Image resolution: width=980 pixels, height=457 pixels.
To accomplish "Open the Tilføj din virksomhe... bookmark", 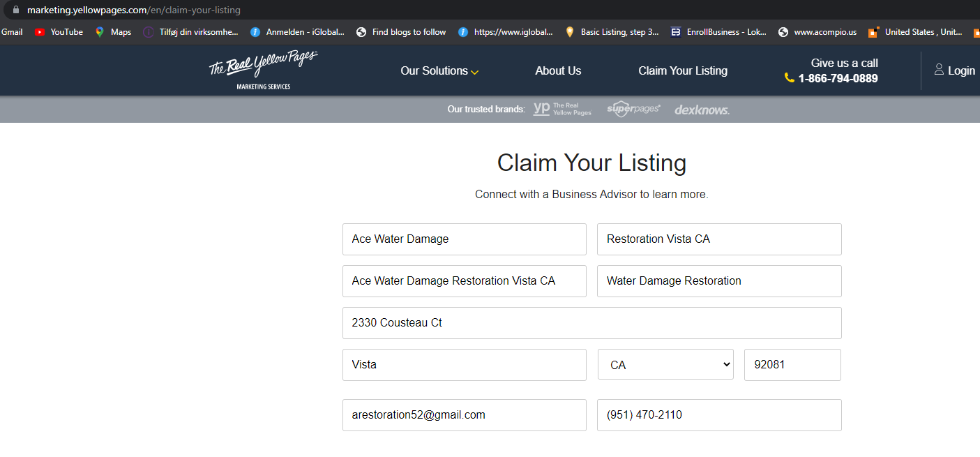I will [x=190, y=32].
